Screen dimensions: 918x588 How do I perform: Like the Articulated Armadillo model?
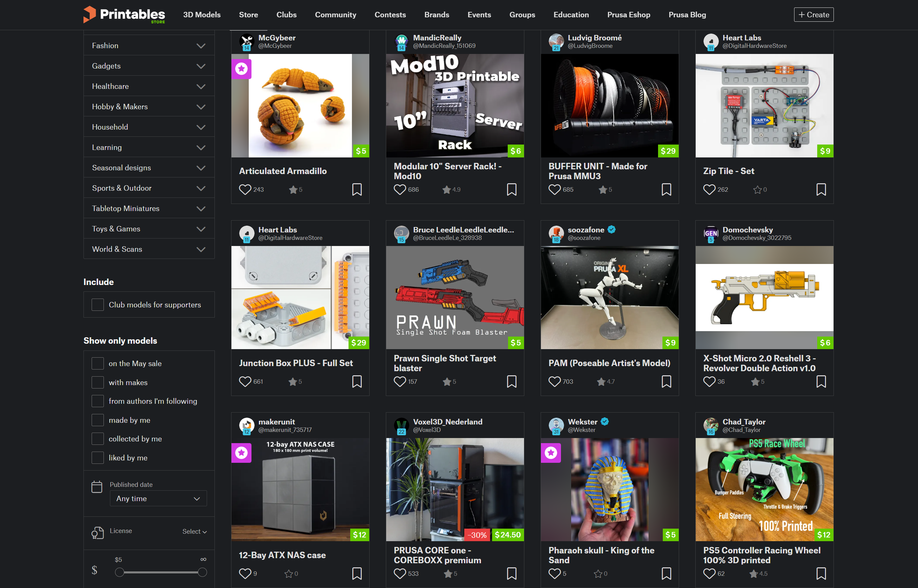point(245,189)
